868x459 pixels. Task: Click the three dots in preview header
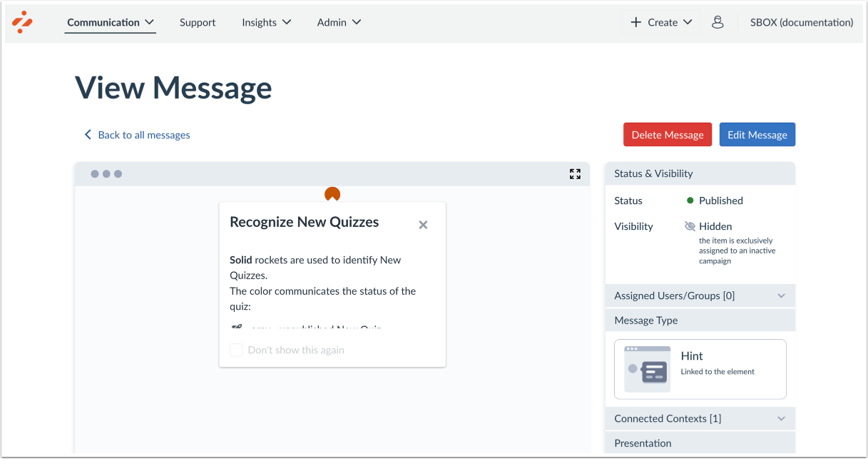click(x=106, y=174)
